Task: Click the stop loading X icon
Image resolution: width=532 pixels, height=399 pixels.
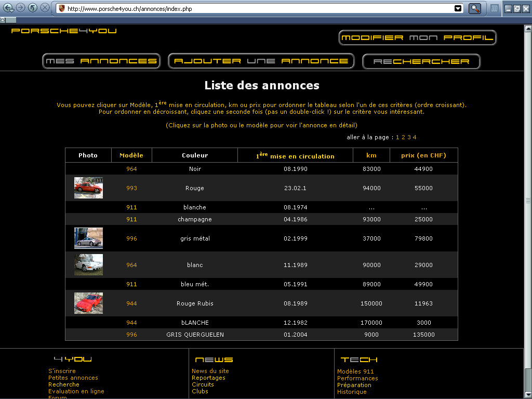Action: 45,7
